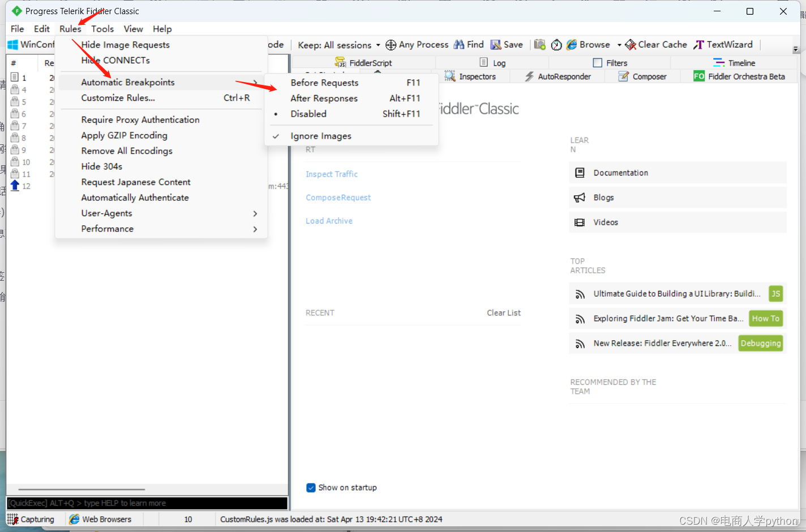Click the Videos film icon

[x=580, y=222]
